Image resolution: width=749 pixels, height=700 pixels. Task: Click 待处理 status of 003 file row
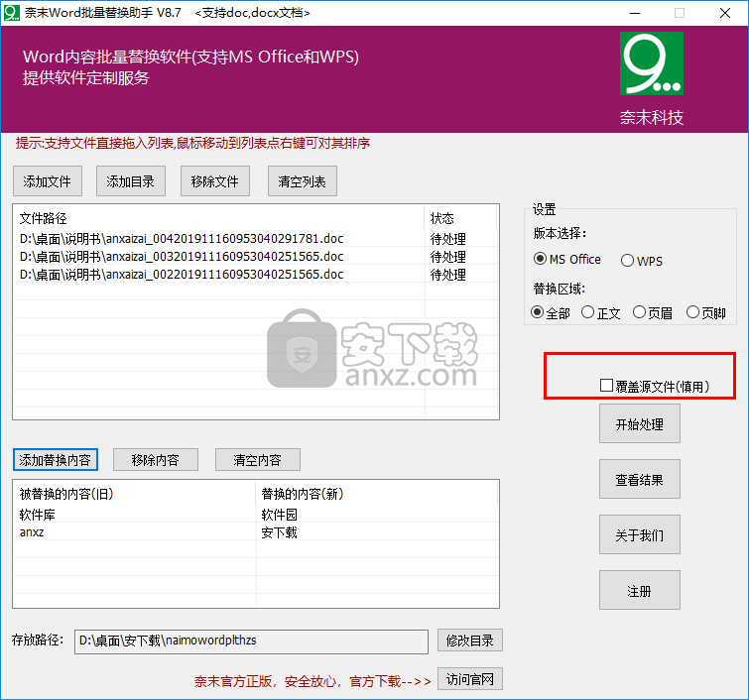[x=448, y=257]
